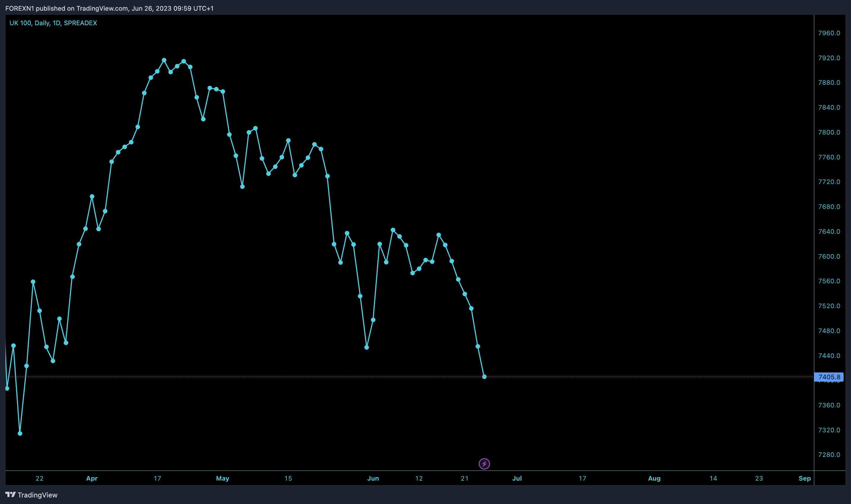This screenshot has width=851, height=504.
Task: Click the 7880.0 price axis label
Action: pyautogui.click(x=829, y=83)
